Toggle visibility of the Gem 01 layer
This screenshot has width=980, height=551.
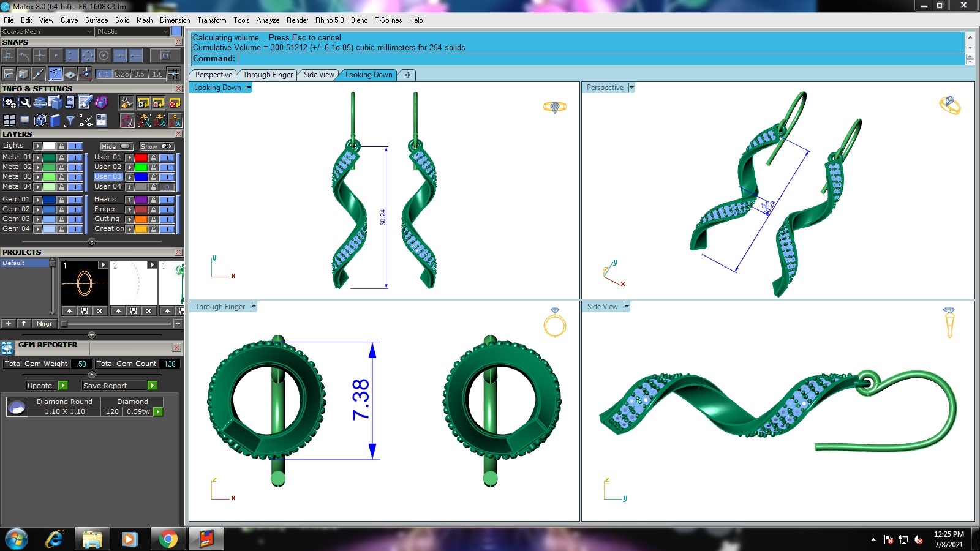[76, 200]
